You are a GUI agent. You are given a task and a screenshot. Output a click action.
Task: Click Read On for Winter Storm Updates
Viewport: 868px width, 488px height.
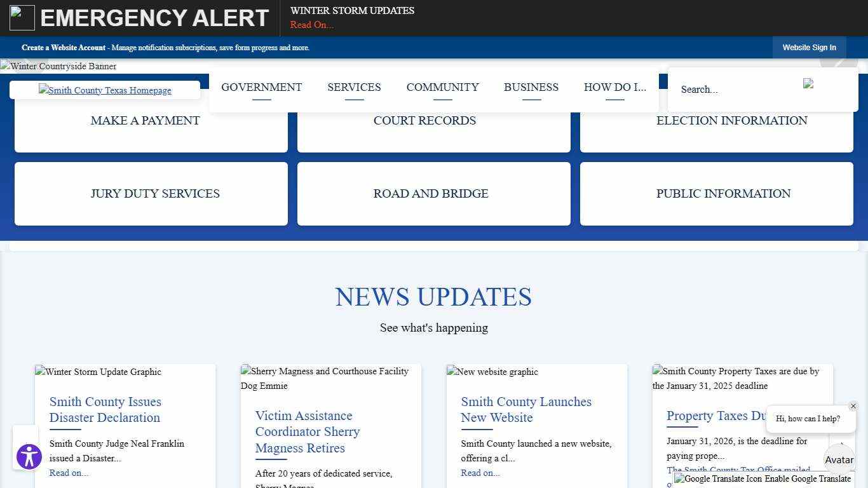coord(311,25)
